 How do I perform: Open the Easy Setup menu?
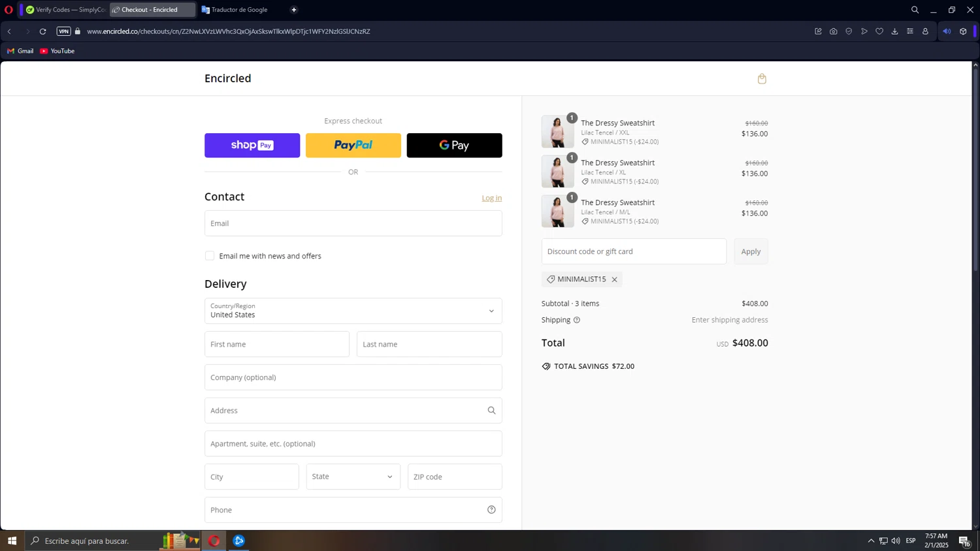pyautogui.click(x=910, y=31)
